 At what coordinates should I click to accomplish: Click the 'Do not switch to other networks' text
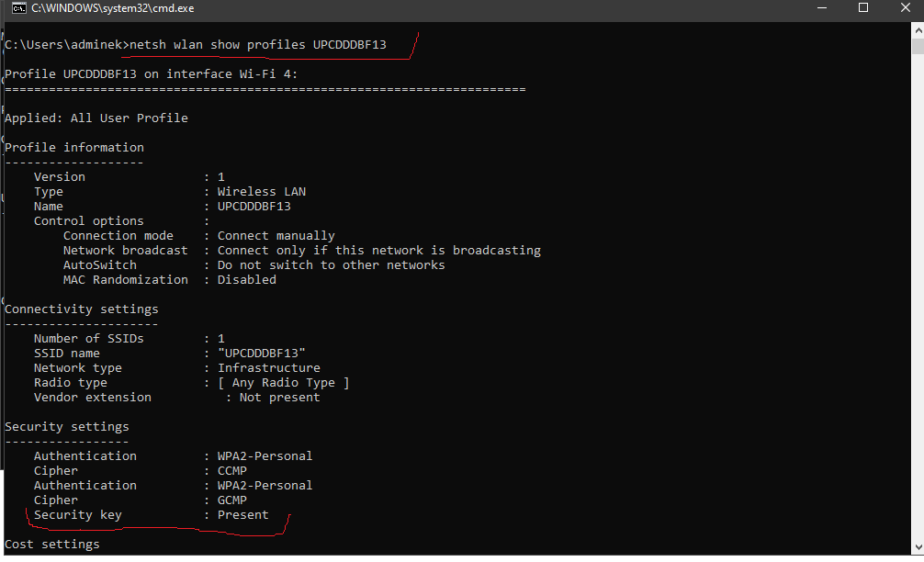coord(331,264)
